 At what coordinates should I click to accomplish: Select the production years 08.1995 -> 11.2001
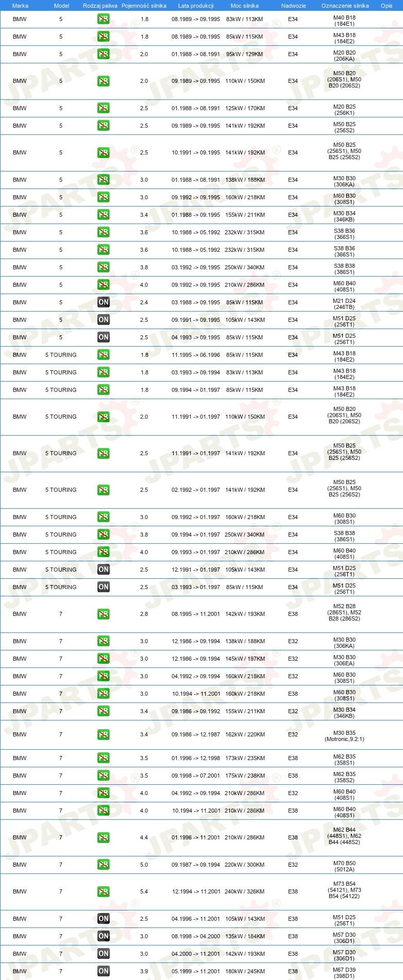tap(196, 614)
